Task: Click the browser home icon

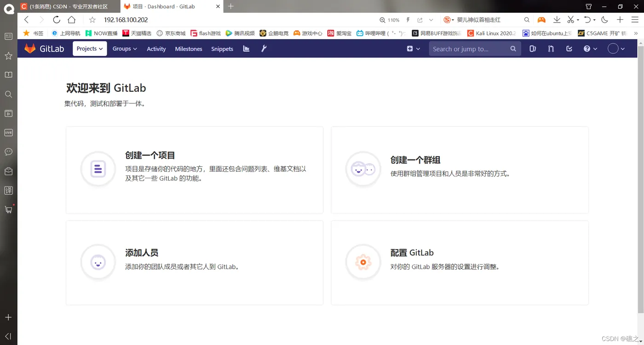Action: [72, 20]
